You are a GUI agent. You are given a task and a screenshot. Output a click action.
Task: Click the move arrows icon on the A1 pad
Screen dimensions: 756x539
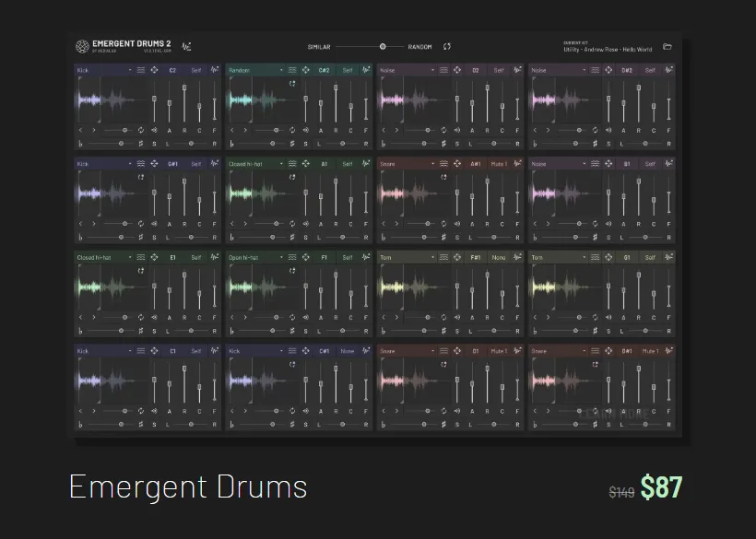click(306, 164)
